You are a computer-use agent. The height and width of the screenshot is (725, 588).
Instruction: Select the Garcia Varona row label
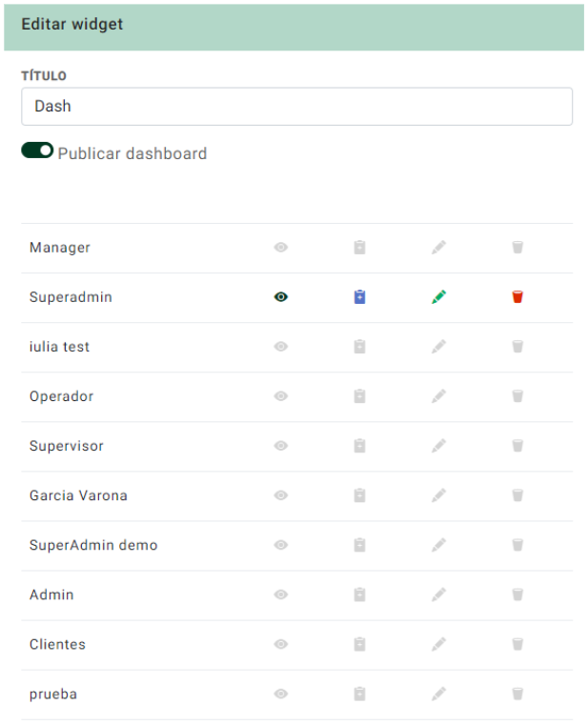(78, 495)
